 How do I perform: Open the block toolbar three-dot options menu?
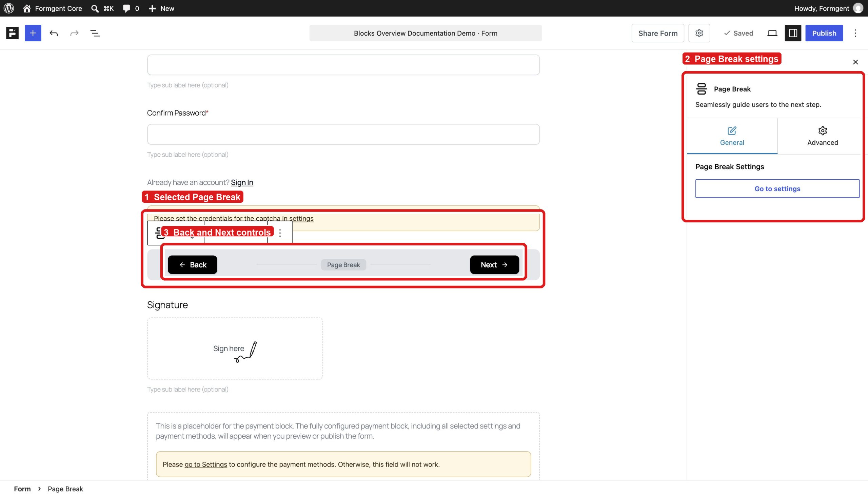[x=280, y=233]
